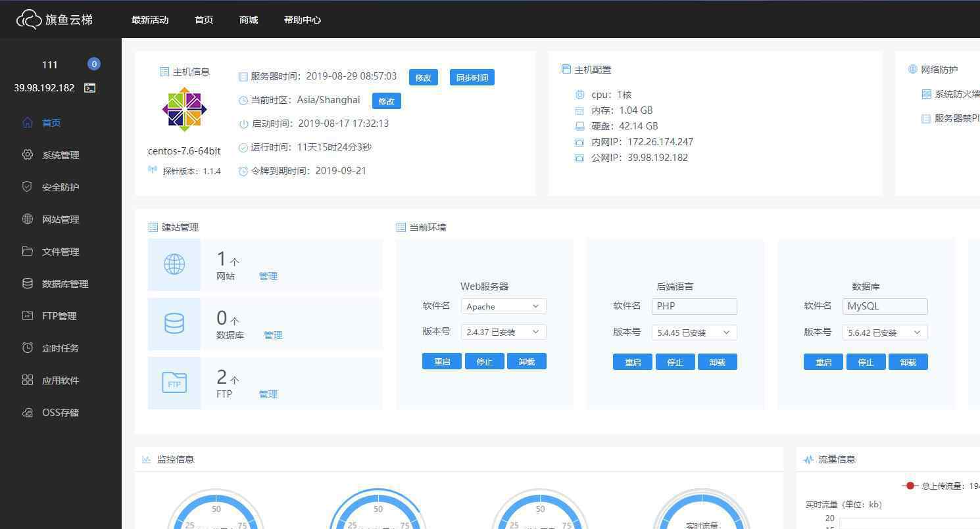Click 修改 next to server time
Screen dimensions: 980x529
pos(424,78)
